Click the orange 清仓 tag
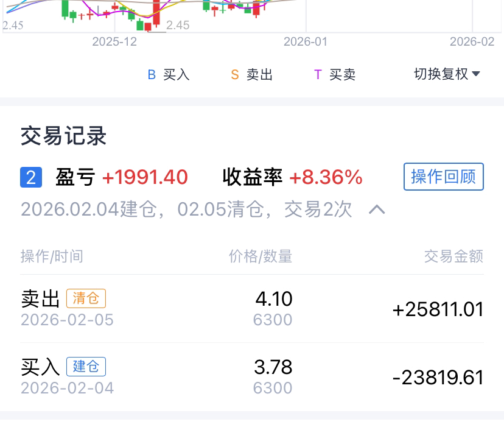This screenshot has height=430, width=504. coord(86,298)
